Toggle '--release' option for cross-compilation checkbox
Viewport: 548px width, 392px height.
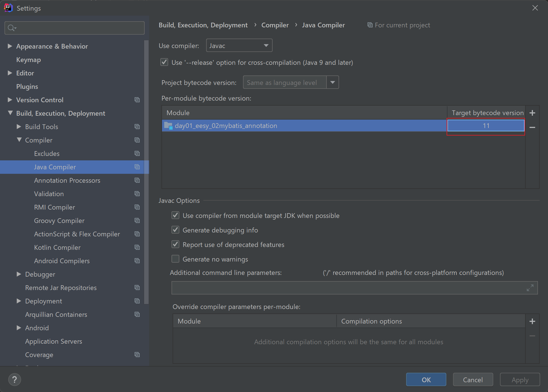(x=164, y=62)
